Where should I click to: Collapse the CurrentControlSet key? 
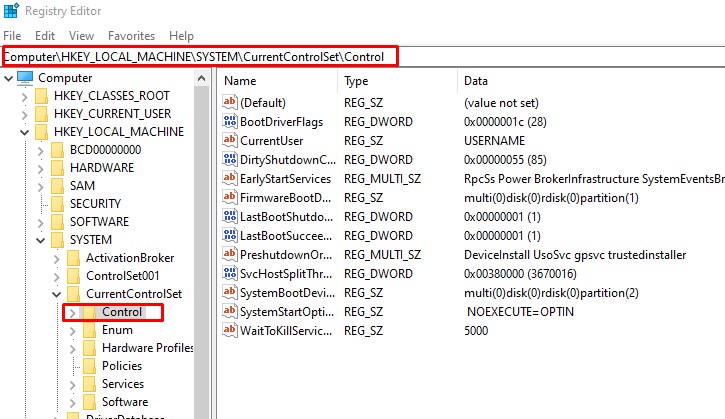point(56,295)
